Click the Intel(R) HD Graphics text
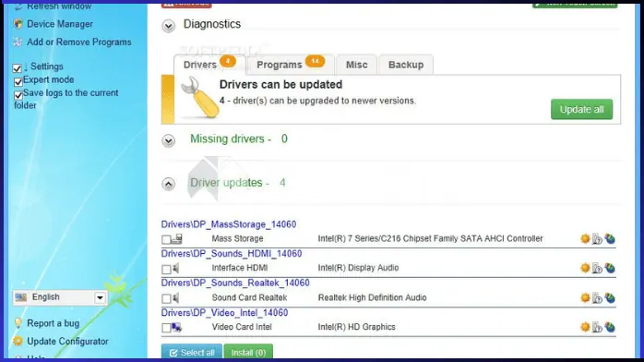The height and width of the screenshot is (362, 644). point(356,327)
